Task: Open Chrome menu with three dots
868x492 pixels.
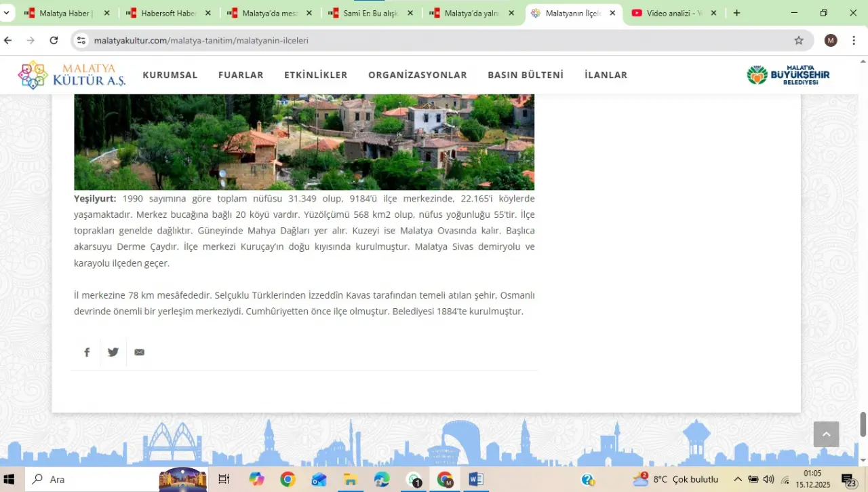Action: pyautogui.click(x=854, y=41)
